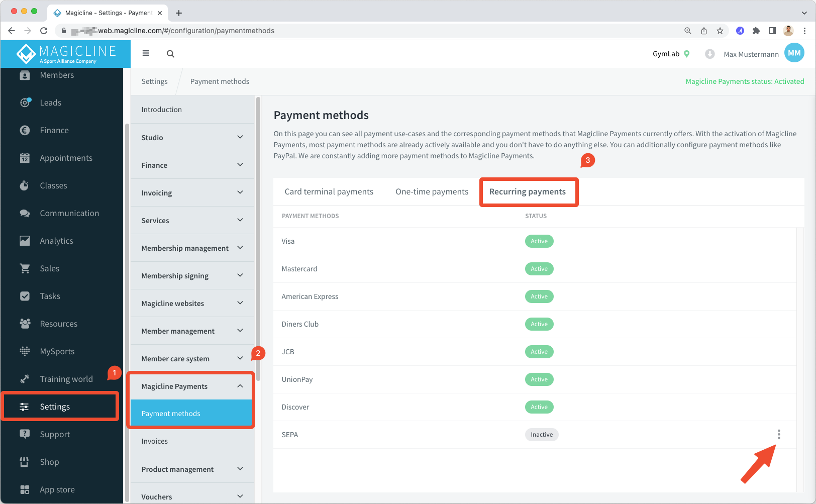Click the UnionPay row label
816x504 pixels.
tap(297, 379)
